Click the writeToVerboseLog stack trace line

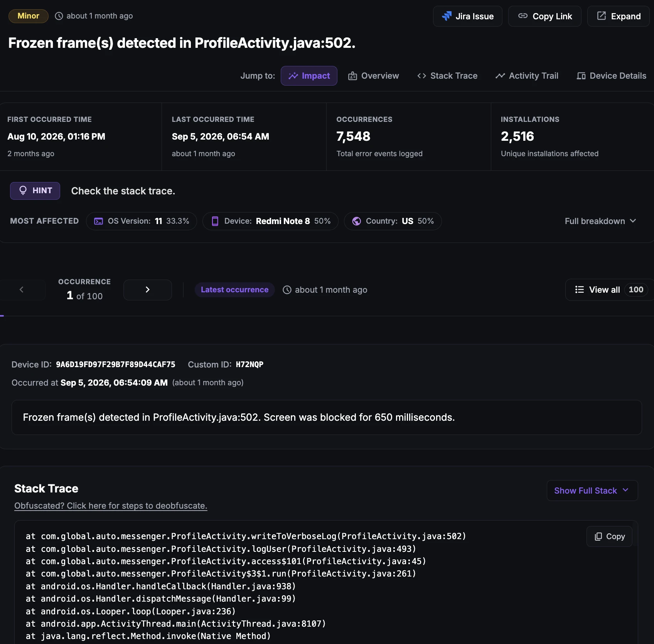246,536
